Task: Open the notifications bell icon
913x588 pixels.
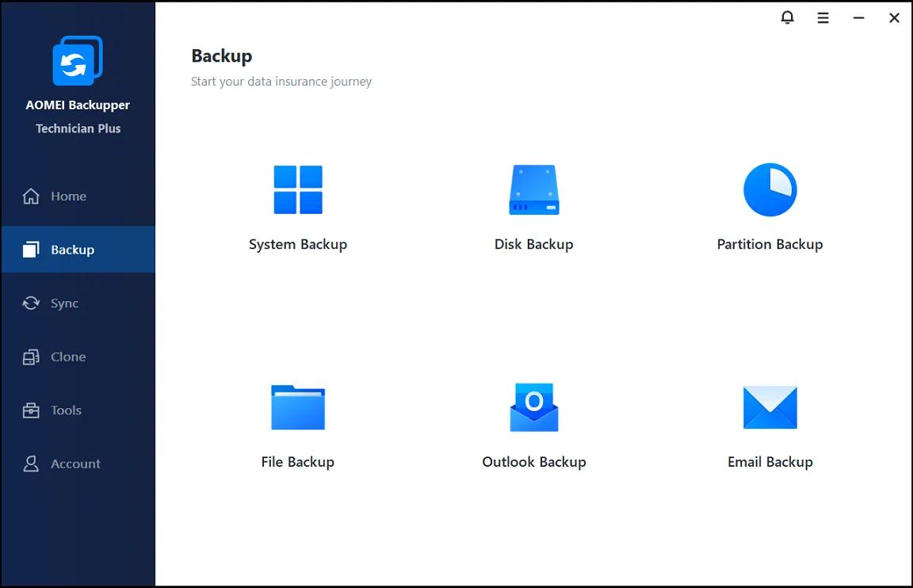Action: pyautogui.click(x=787, y=17)
